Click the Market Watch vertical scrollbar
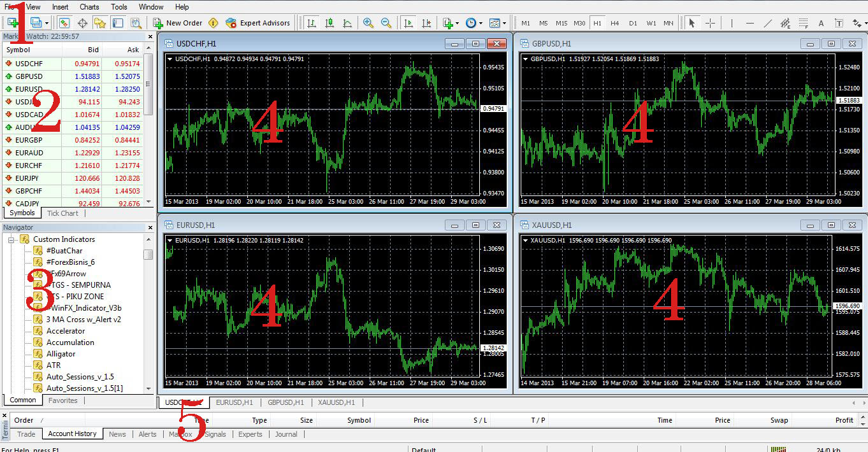This screenshot has height=452, width=868. click(x=148, y=125)
